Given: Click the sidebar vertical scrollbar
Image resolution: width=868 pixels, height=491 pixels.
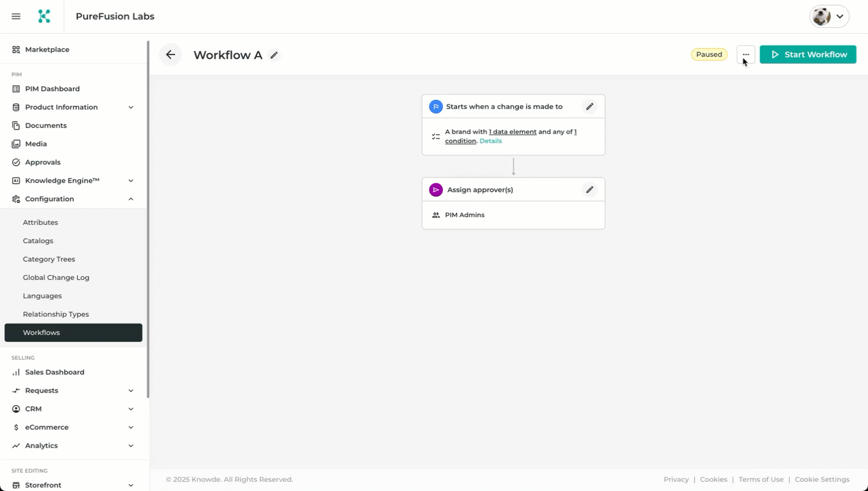Looking at the screenshot, I should pos(148,218).
